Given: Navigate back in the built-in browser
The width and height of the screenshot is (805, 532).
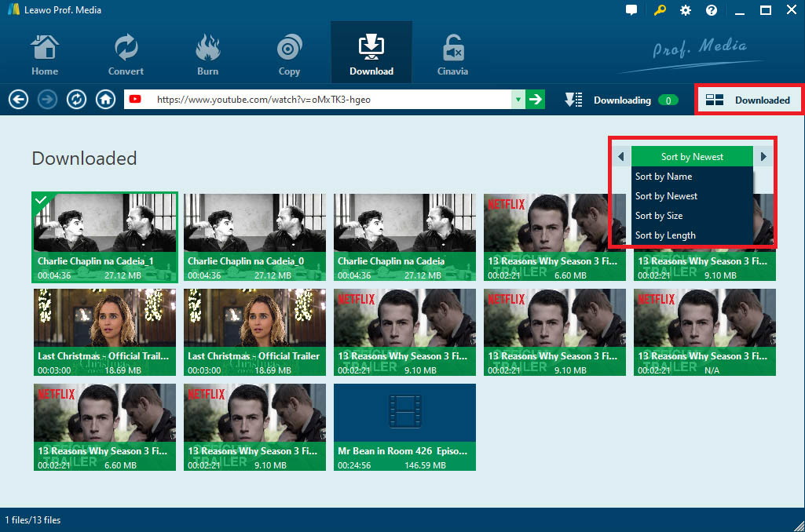Looking at the screenshot, I should (18, 100).
